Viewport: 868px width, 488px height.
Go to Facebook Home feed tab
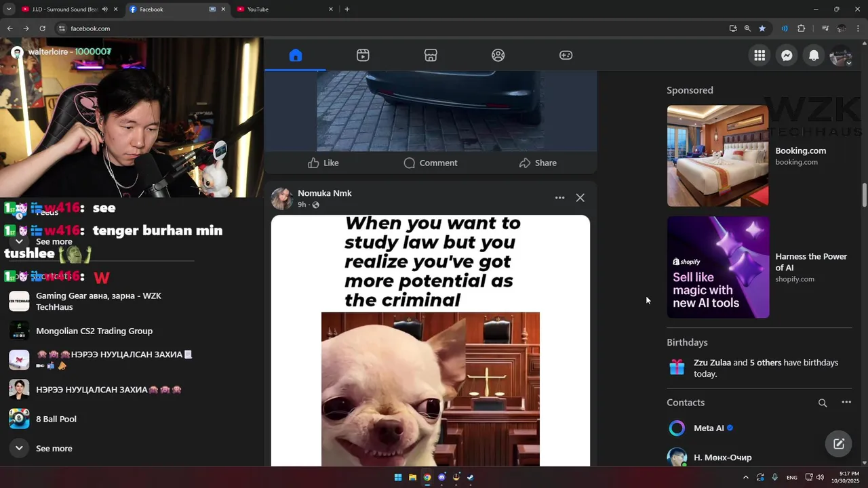pos(295,56)
